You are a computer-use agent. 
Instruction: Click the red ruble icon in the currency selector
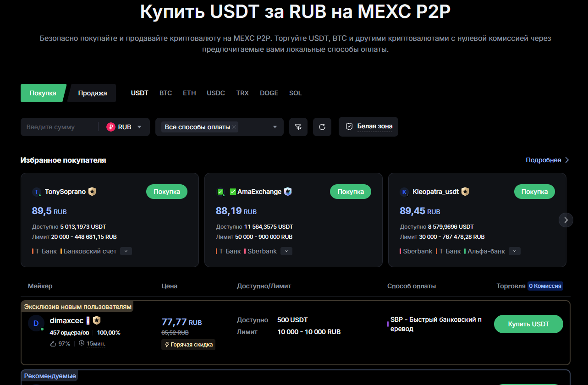(x=111, y=127)
